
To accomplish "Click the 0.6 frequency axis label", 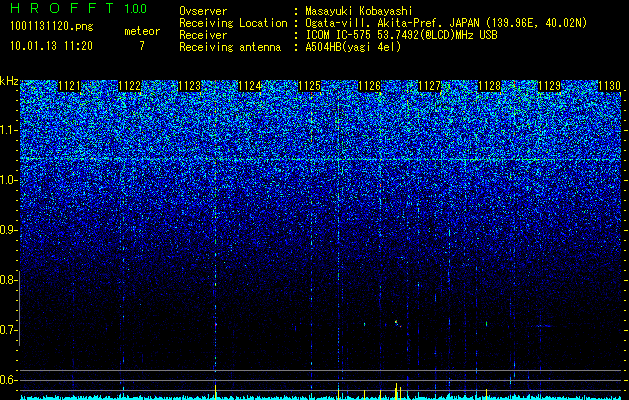I will (x=8, y=380).
